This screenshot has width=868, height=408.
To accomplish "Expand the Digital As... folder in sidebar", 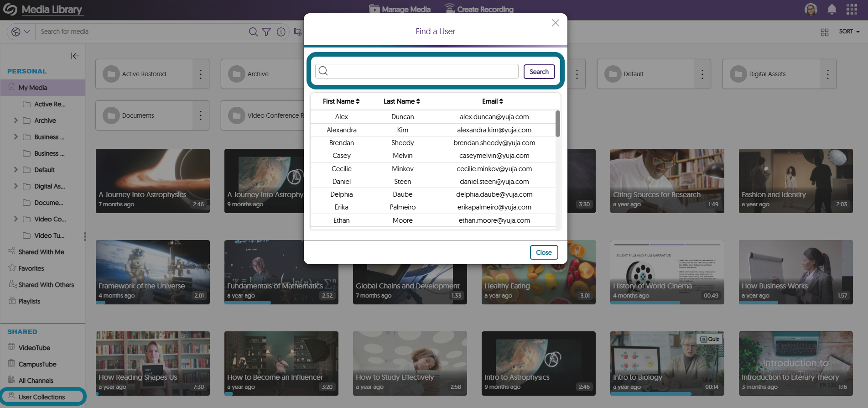I will [x=16, y=186].
